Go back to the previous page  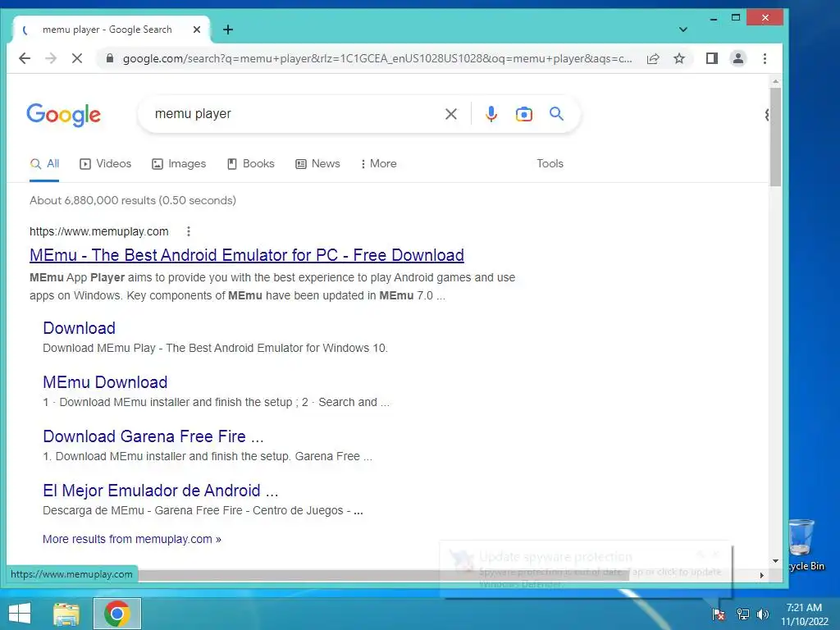click(x=25, y=58)
